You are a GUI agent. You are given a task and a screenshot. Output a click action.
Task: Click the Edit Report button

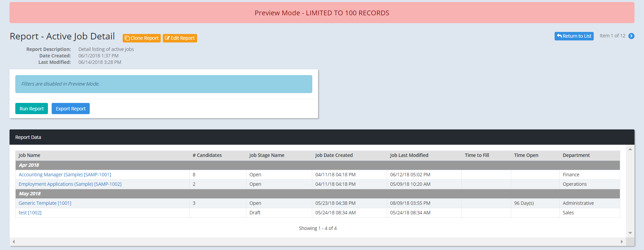pyautogui.click(x=180, y=38)
